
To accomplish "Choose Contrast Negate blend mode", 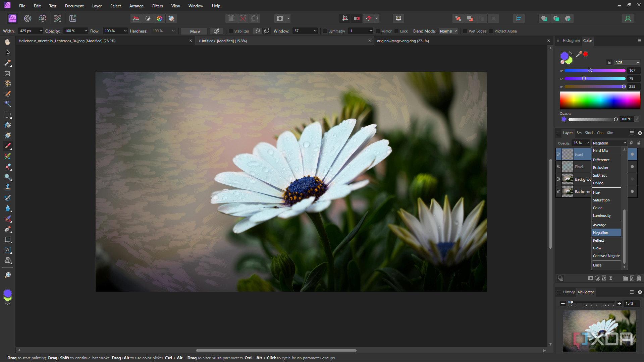I will 606,256.
